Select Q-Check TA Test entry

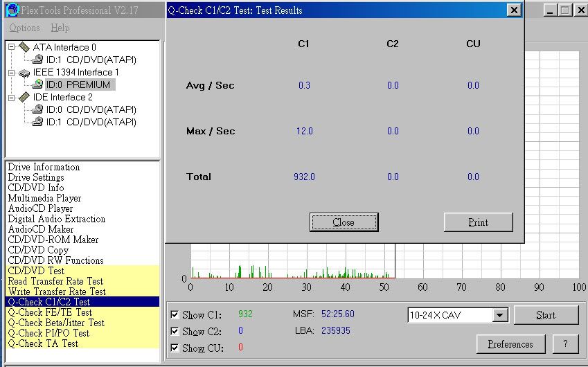pyautogui.click(x=82, y=343)
